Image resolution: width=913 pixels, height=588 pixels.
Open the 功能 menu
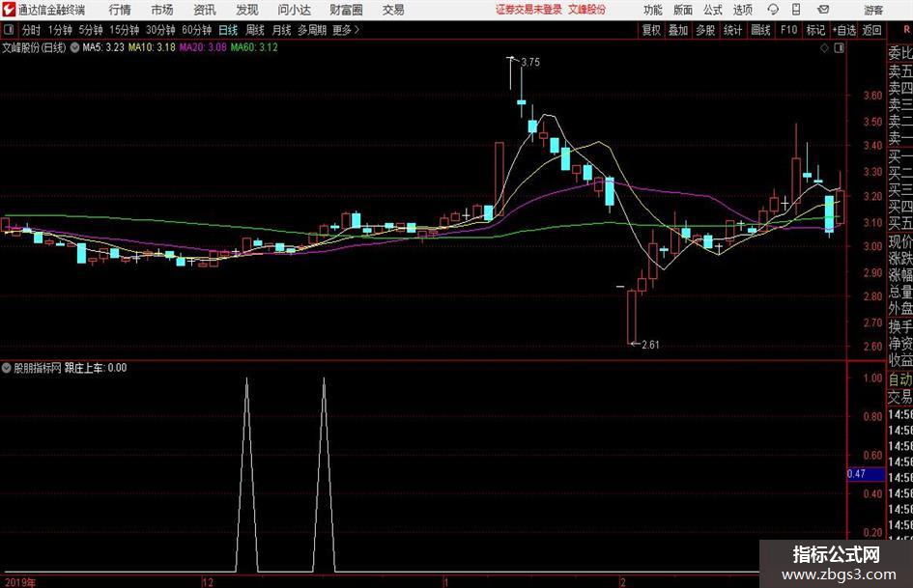(653, 10)
